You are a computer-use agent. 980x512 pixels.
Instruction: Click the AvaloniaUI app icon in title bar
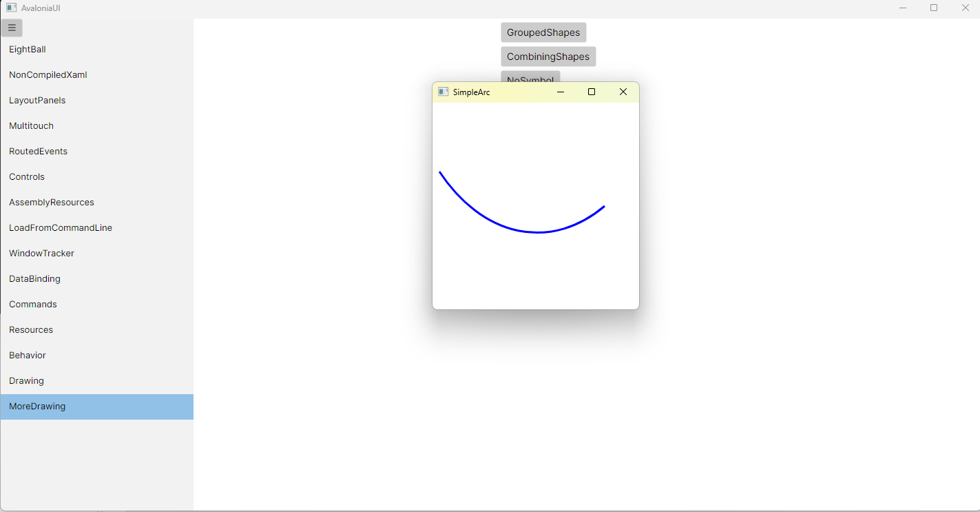point(12,8)
